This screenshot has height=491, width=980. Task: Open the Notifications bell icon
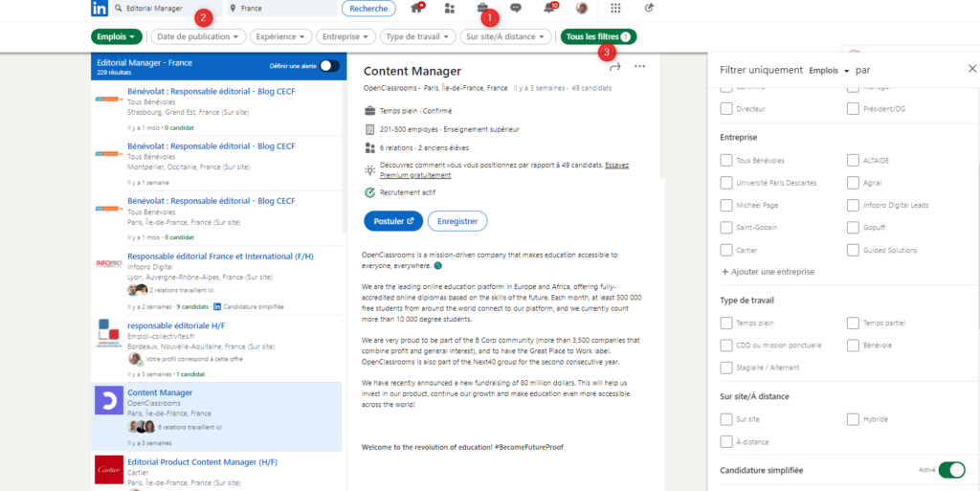(x=548, y=8)
